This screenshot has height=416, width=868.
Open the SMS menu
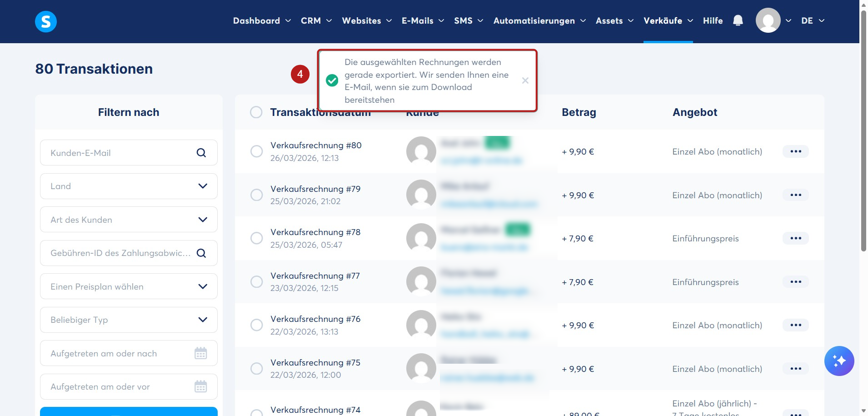pyautogui.click(x=469, y=20)
